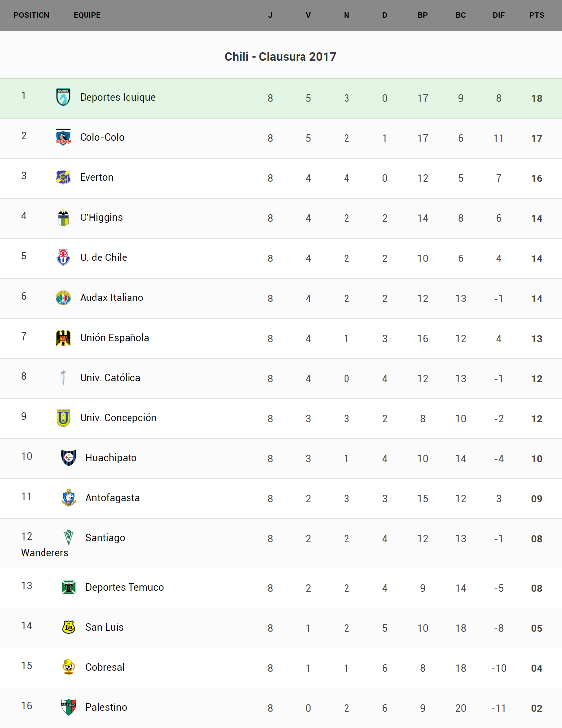Click the O'Higgins club crest
562x728 pixels.
point(63,217)
